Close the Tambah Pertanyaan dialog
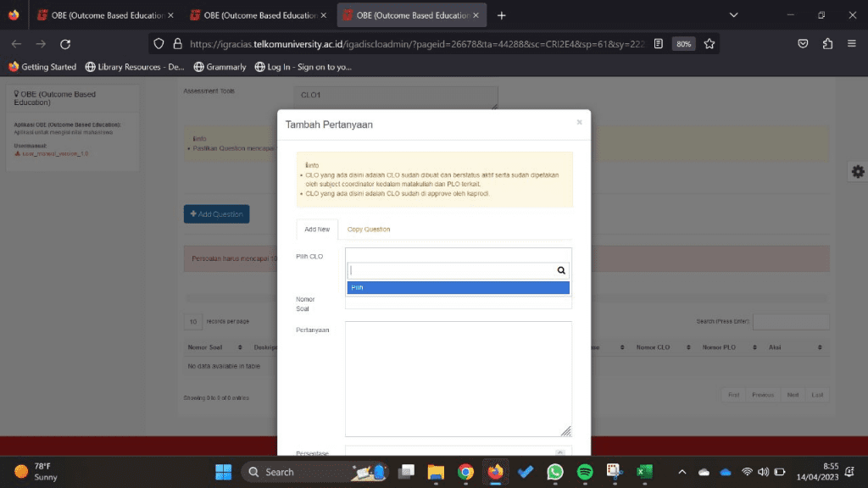The image size is (868, 488). [579, 122]
